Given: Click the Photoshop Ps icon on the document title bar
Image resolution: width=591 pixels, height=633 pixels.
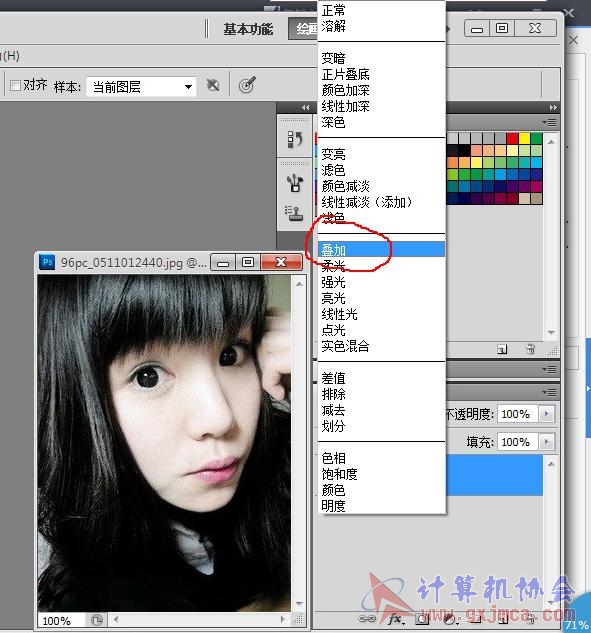Looking at the screenshot, I should tap(47, 262).
